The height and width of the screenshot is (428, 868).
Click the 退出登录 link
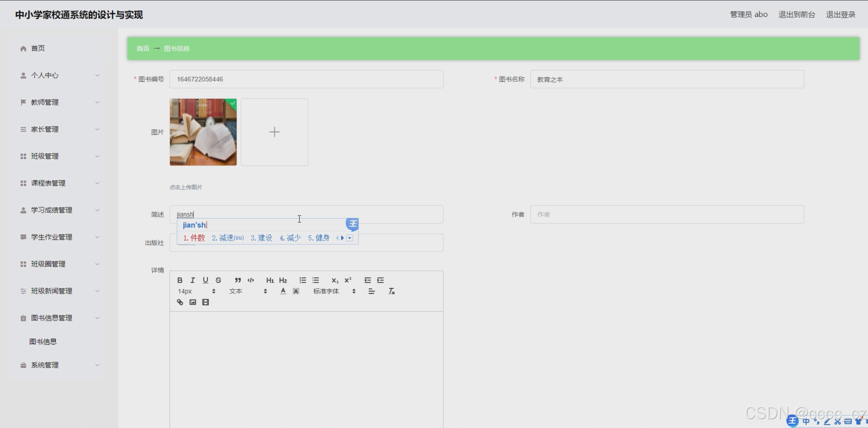pos(840,15)
